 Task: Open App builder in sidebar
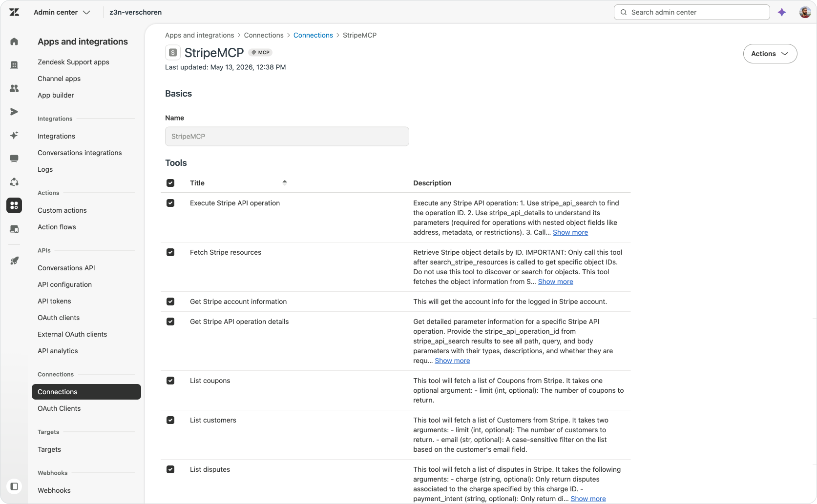point(56,95)
